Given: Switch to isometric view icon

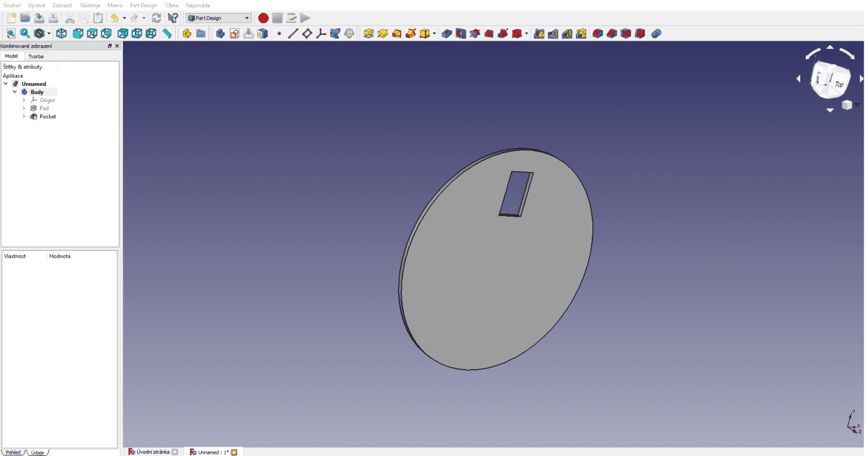Looking at the screenshot, I should point(61,34).
